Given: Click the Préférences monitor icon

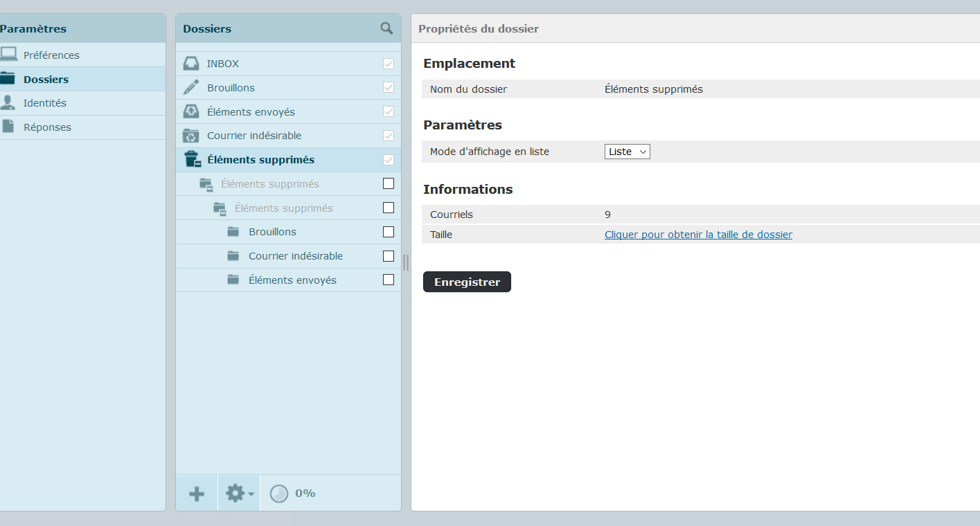Looking at the screenshot, I should [x=8, y=54].
